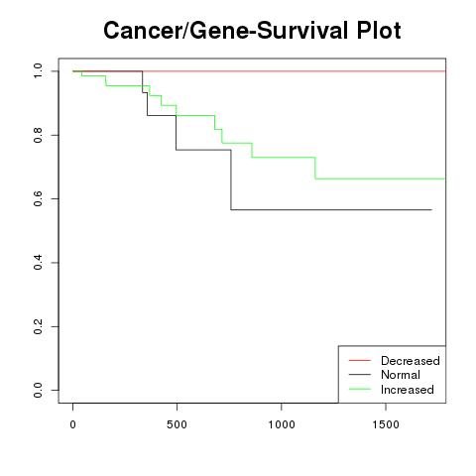Click the 1.0 y-axis tick label

pos(38,71)
